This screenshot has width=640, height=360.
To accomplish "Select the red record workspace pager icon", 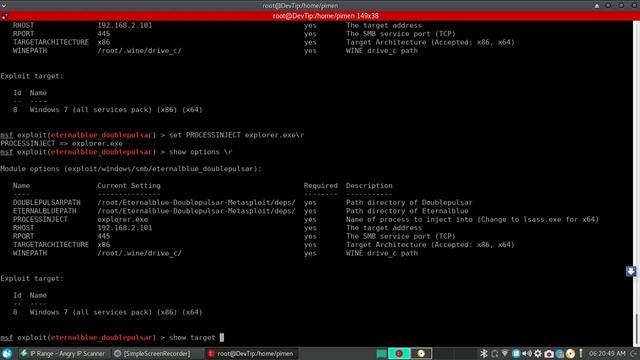I will 399,353.
